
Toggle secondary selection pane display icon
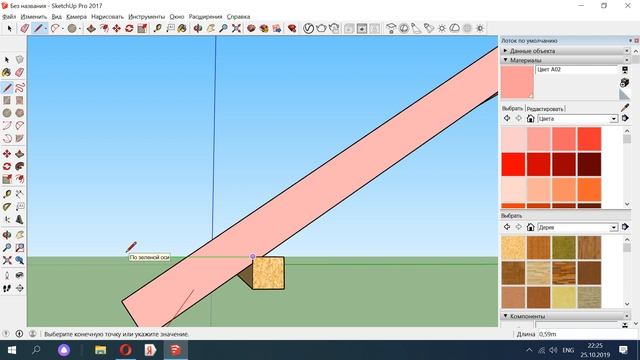(x=624, y=70)
